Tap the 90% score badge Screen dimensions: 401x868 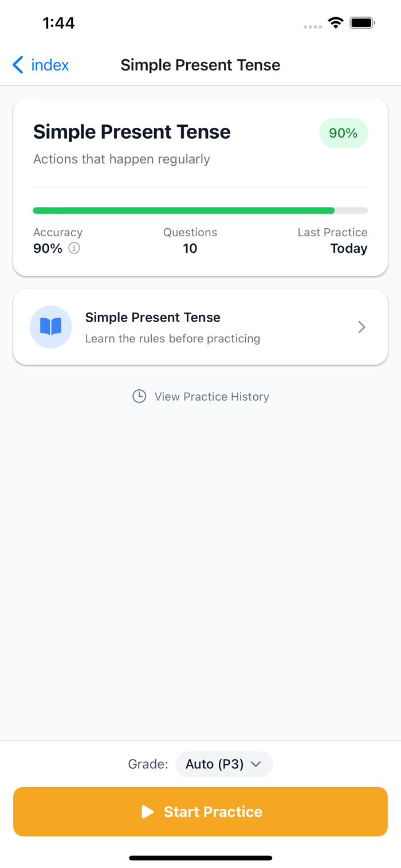click(x=343, y=133)
